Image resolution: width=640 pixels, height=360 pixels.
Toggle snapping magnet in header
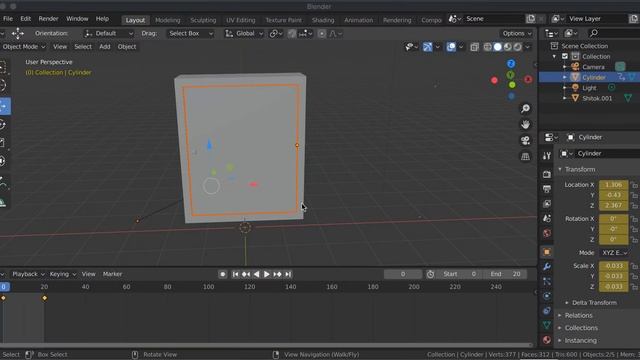[x=292, y=34]
